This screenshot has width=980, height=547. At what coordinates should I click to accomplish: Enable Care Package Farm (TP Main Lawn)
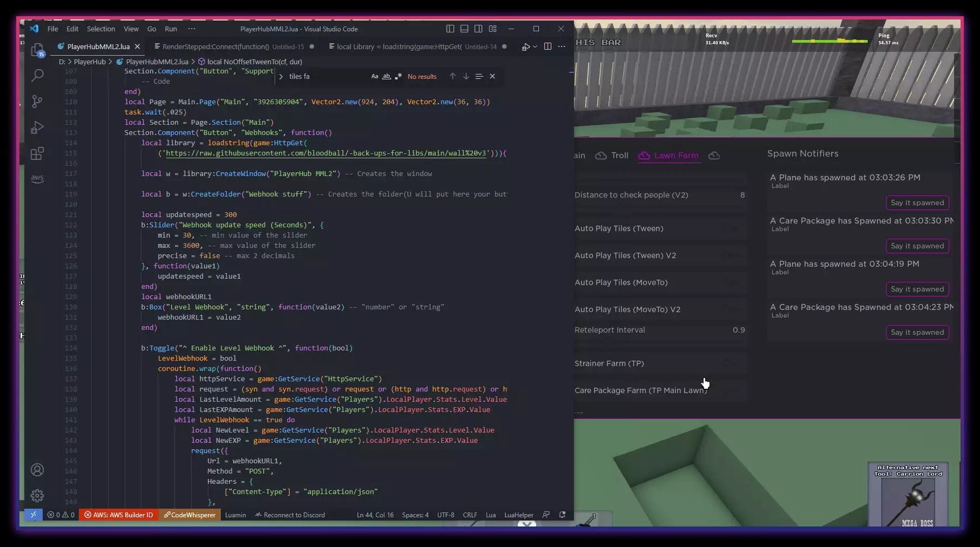(731, 390)
